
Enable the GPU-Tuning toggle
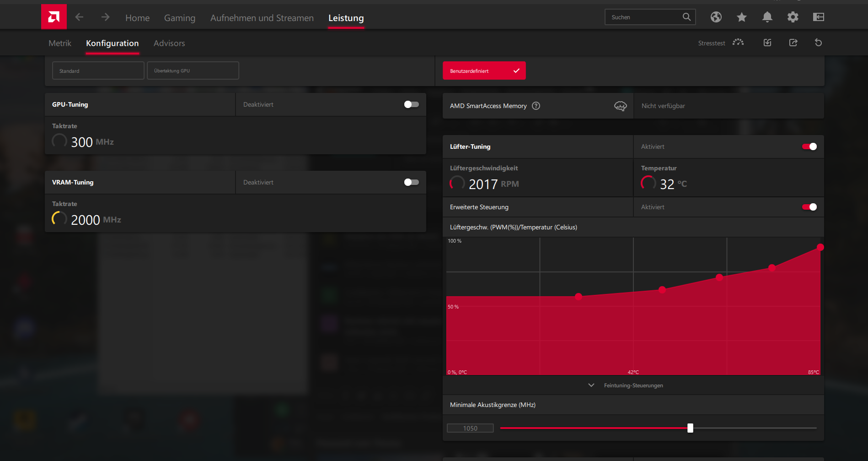point(412,104)
